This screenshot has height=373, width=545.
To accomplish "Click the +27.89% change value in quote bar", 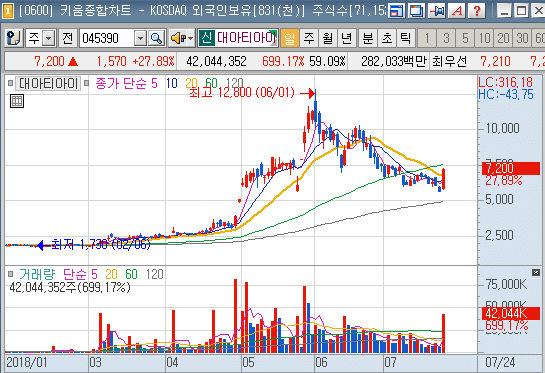I will tap(154, 62).
